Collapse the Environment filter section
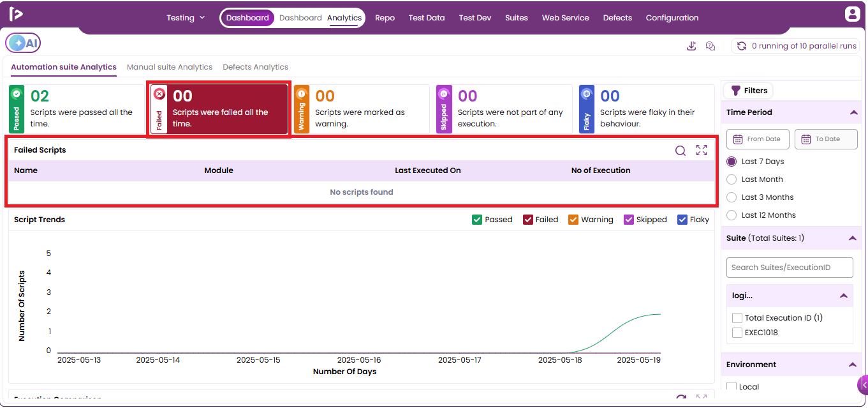Viewport: 868px width, 408px height. (853, 365)
